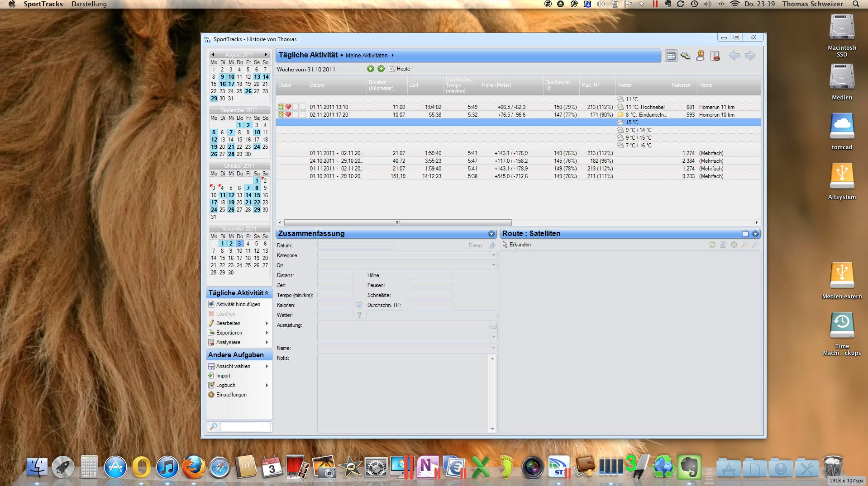Click the green previous week arrow
The width and height of the screenshot is (868, 486).
pos(371,69)
